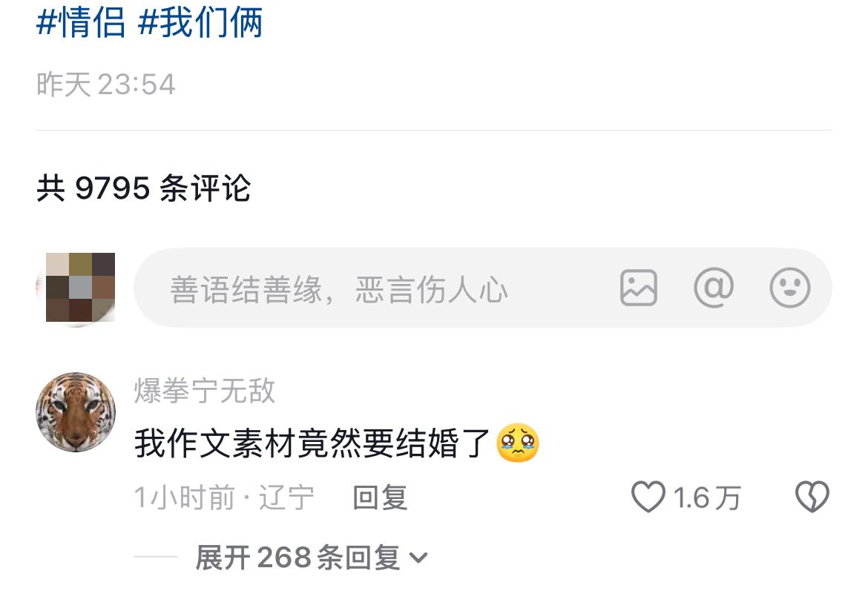Screen dimensions: 868x608
Task: Tap the image attachment icon in comment box
Action: (638, 288)
